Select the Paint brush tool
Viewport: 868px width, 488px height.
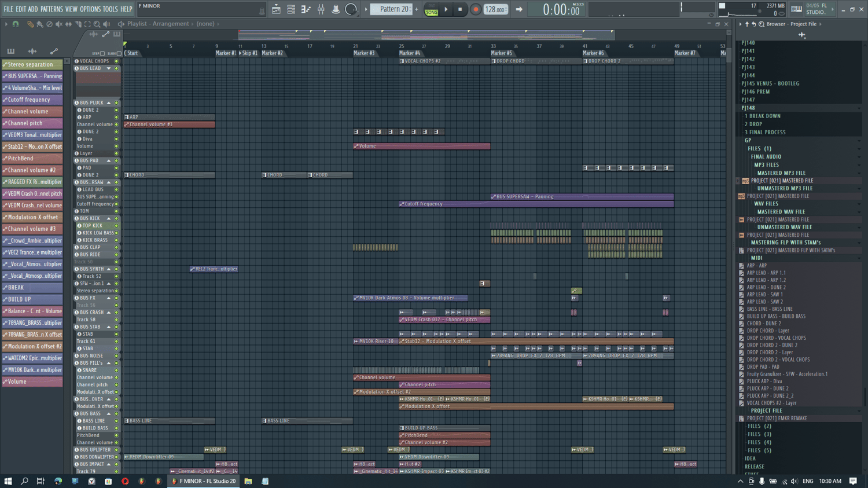pos(39,24)
